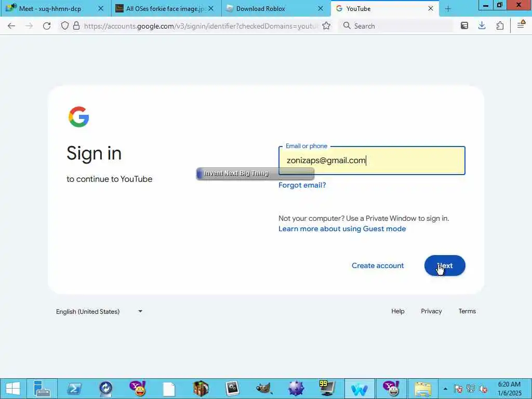Click the 'to continue to YouTube' text
This screenshot has height=399, width=532.
point(109,179)
